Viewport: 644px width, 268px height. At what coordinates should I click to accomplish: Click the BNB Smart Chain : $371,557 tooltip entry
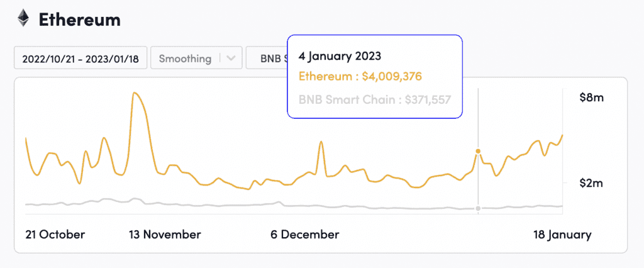374,99
